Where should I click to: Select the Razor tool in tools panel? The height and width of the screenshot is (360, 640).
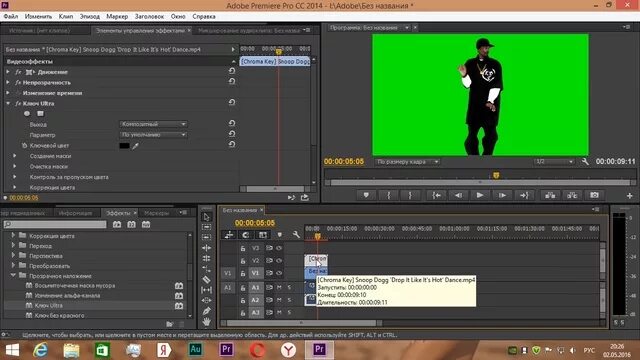coord(207,280)
